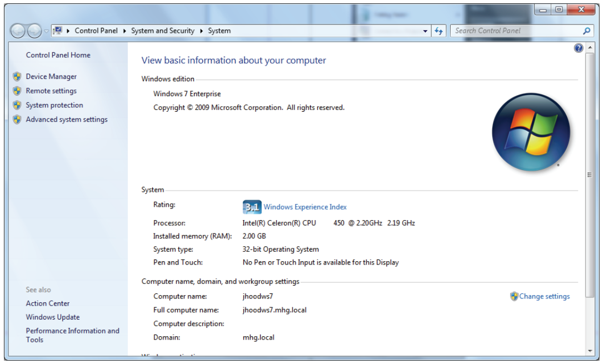Viewport: 604px width, 364px height.
Task: Expand the arrow after System and Security breadcrumb
Action: (201, 31)
